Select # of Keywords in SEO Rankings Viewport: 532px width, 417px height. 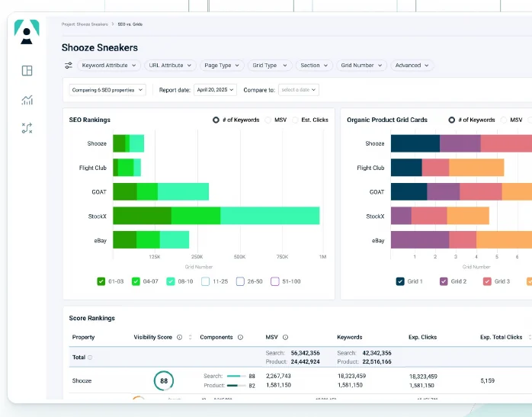point(216,120)
